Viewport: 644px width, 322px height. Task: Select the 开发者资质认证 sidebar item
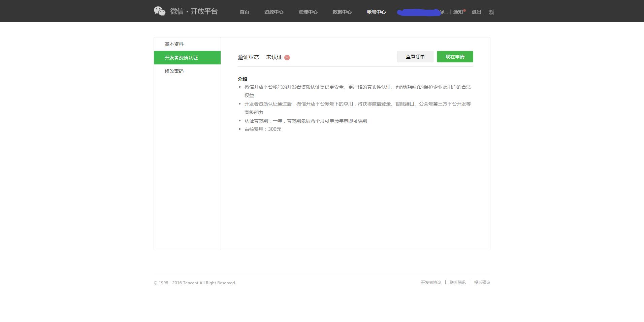click(x=181, y=58)
